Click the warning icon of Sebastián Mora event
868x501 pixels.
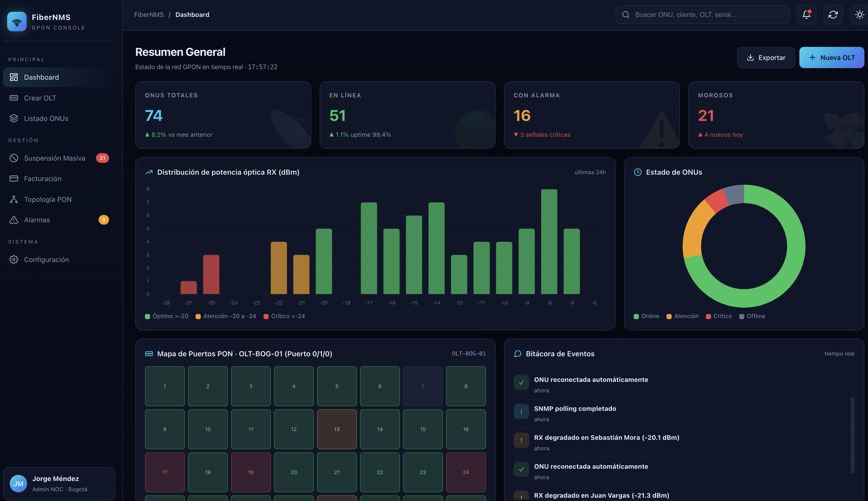[x=521, y=441]
